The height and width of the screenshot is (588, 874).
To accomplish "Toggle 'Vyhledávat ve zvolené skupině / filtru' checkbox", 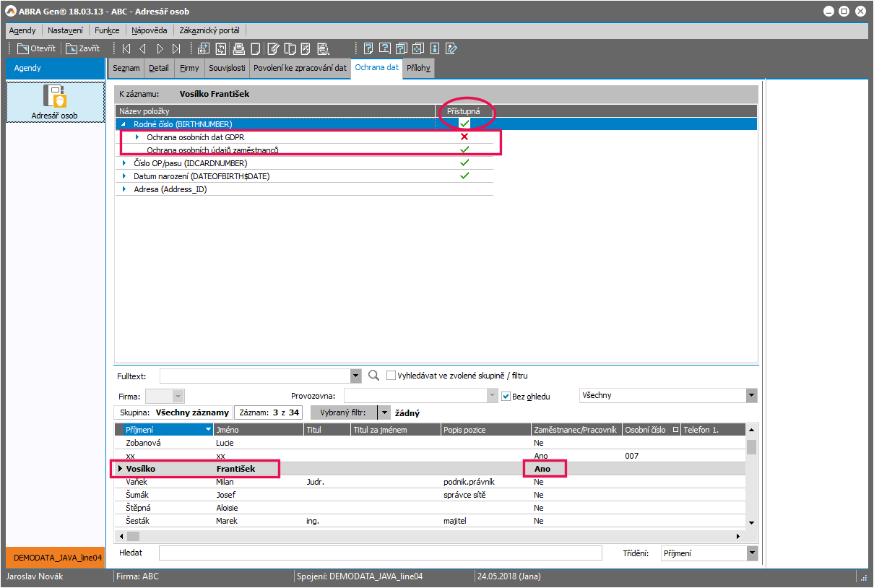I will 391,376.
